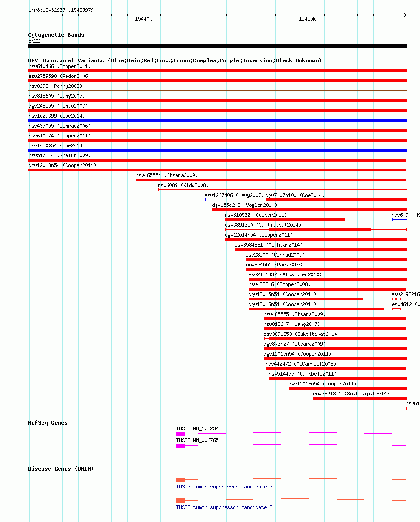Click dgv7107n100 (Coe2014) label
Image resolution: width=420 pixels, height=522 pixels.
click(x=295, y=196)
